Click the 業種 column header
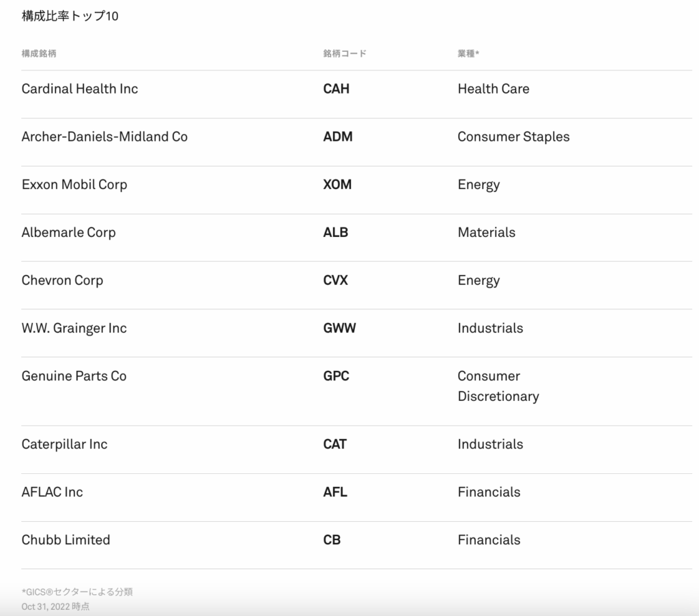 click(x=468, y=53)
